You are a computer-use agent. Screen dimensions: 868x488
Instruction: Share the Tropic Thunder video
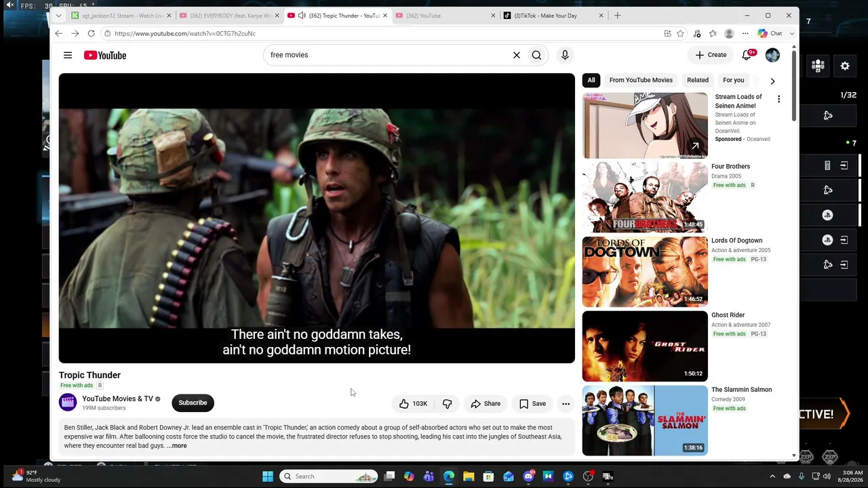(x=486, y=403)
